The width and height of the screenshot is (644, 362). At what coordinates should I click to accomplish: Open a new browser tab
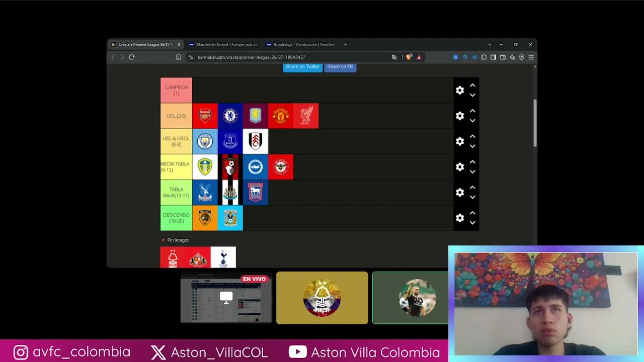(x=346, y=45)
